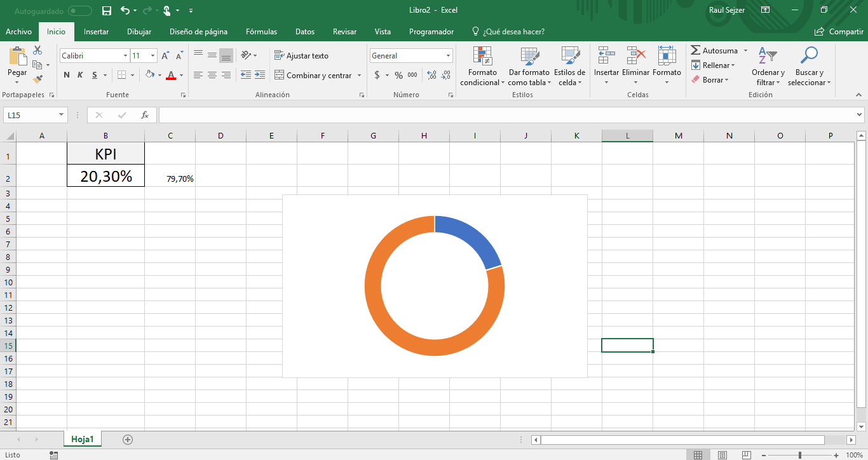The width and height of the screenshot is (868, 460).
Task: Toggle underline formatting (S)
Action: click(95, 75)
